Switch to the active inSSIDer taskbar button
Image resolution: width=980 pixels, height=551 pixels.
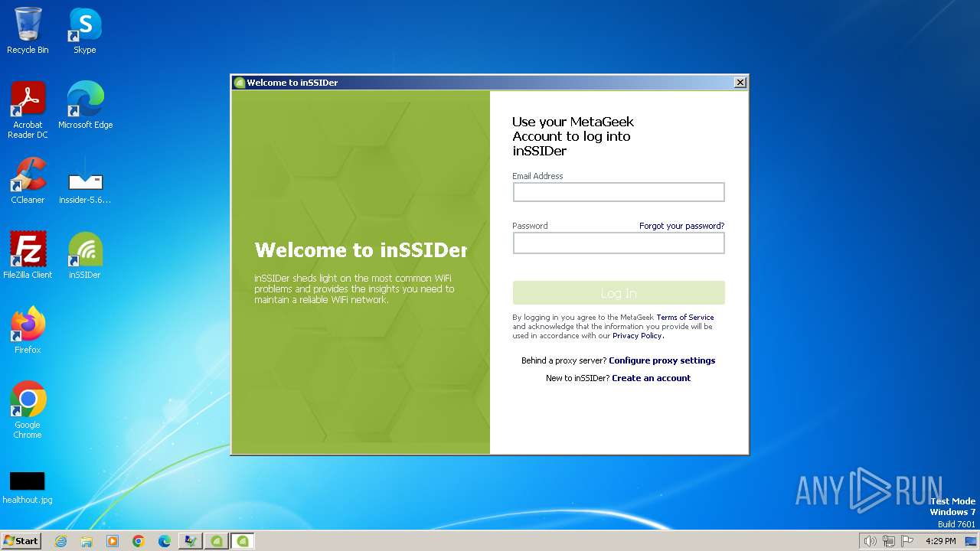pyautogui.click(x=243, y=541)
